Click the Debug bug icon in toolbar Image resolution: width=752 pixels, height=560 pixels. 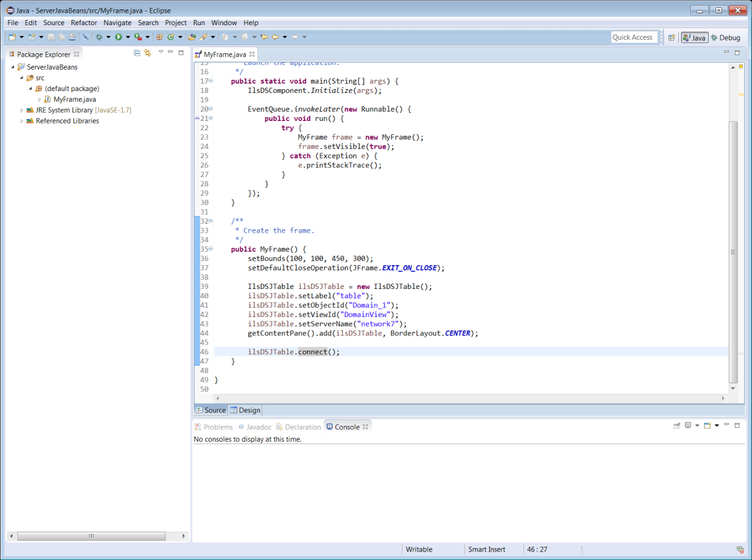click(99, 37)
